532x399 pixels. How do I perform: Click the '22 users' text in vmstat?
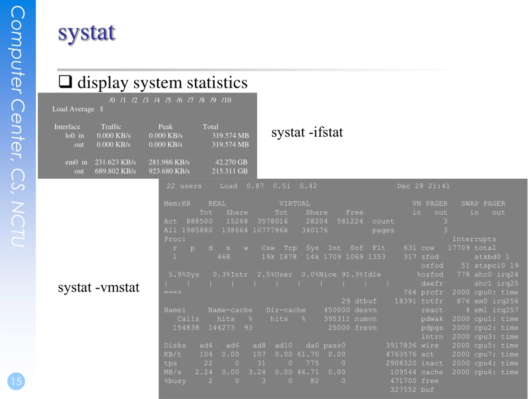pyautogui.click(x=184, y=186)
